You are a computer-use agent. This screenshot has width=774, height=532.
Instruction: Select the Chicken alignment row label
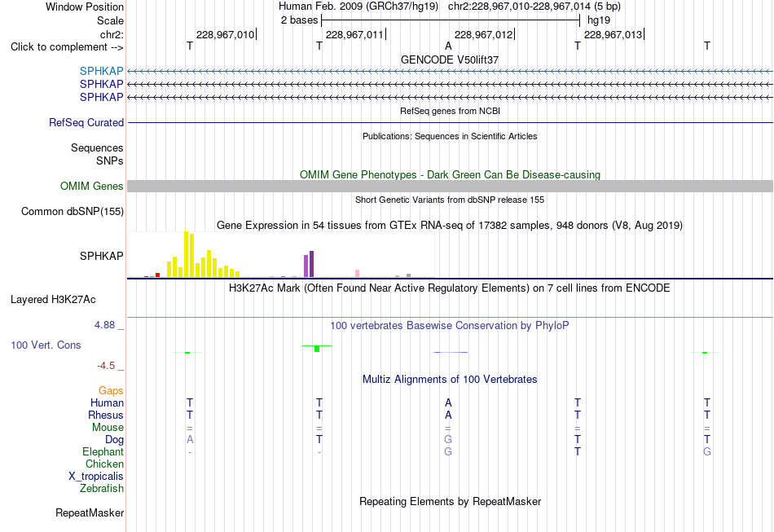tap(104, 464)
